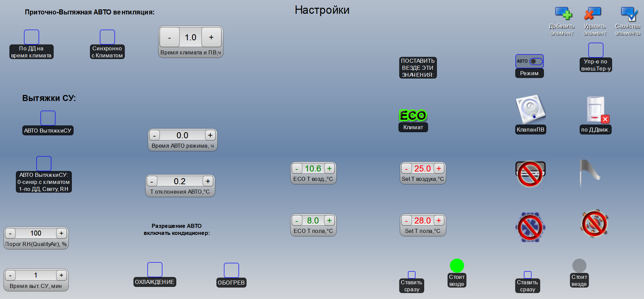Click the Удалить элемент icon
The height and width of the screenshot is (299, 644).
pos(593,14)
